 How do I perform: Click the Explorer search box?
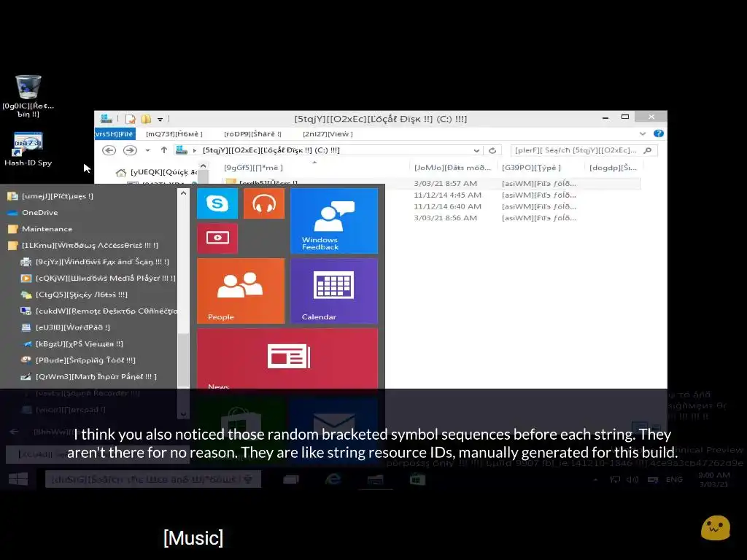point(584,150)
